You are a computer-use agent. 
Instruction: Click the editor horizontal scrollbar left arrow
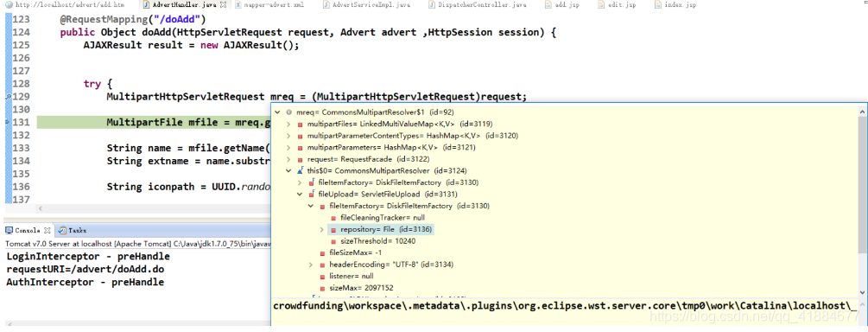(40, 209)
